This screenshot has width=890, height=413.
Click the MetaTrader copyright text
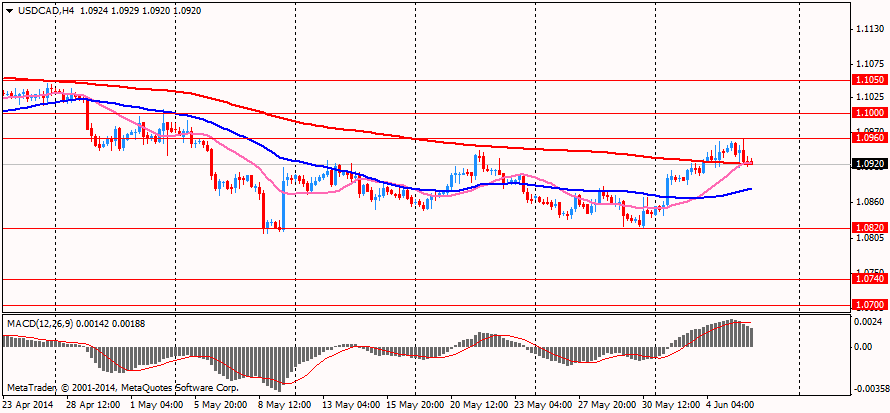(x=121, y=389)
